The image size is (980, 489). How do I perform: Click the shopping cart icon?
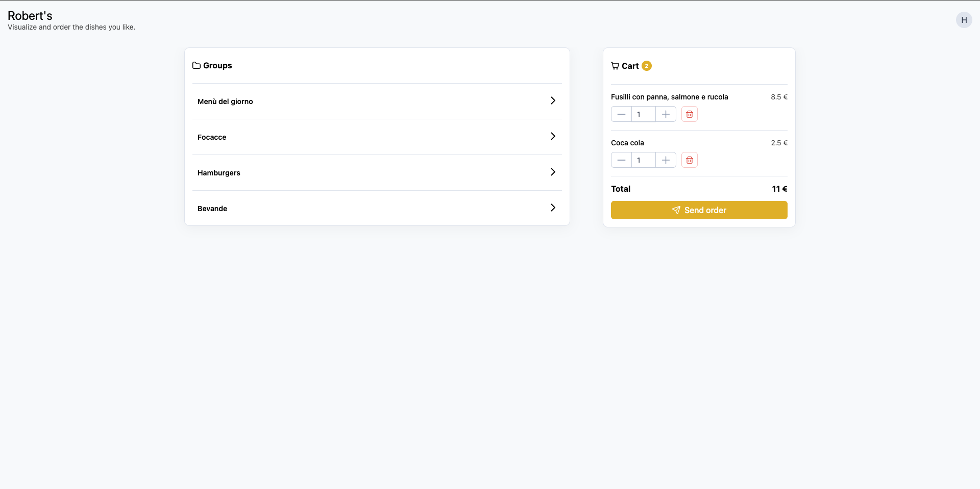(615, 66)
